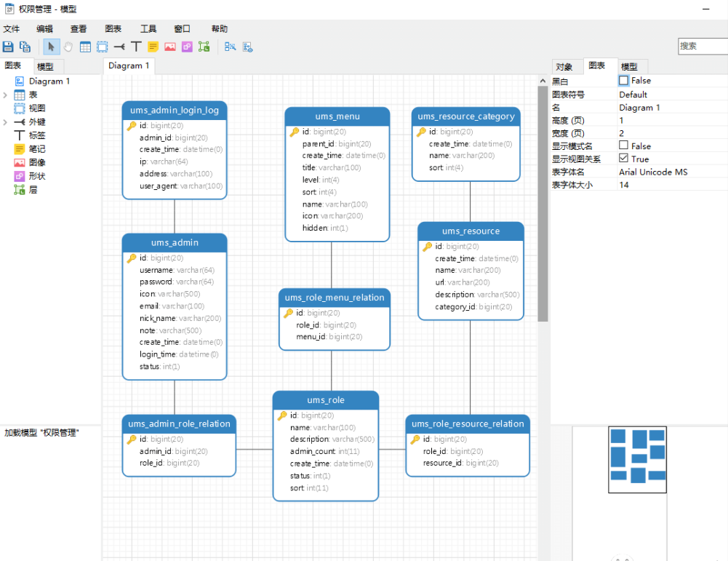Select the 形状 shapes tree node
The width and height of the screenshot is (728, 561).
(37, 176)
